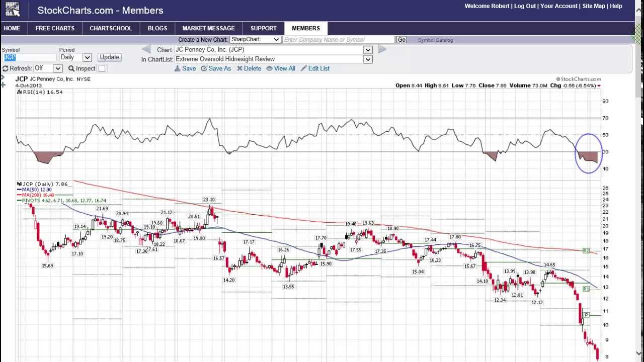Click the Update button
Screen dimensions: 644x362
click(109, 57)
